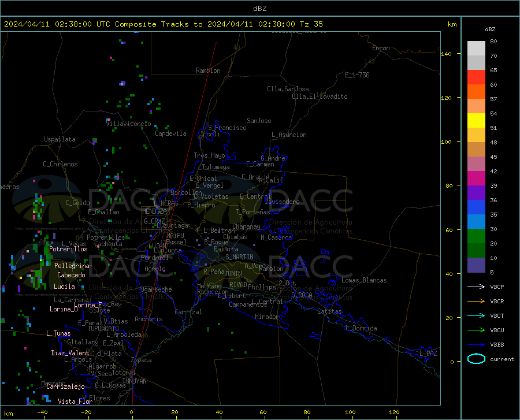520x420 pixels.
Task: Click the S_Francisco map label
Action: 227,128
